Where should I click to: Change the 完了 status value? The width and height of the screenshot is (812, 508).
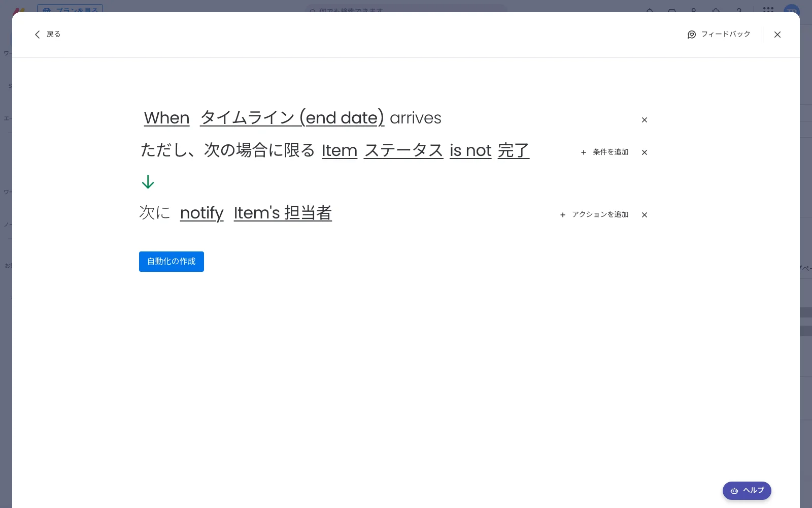514,150
